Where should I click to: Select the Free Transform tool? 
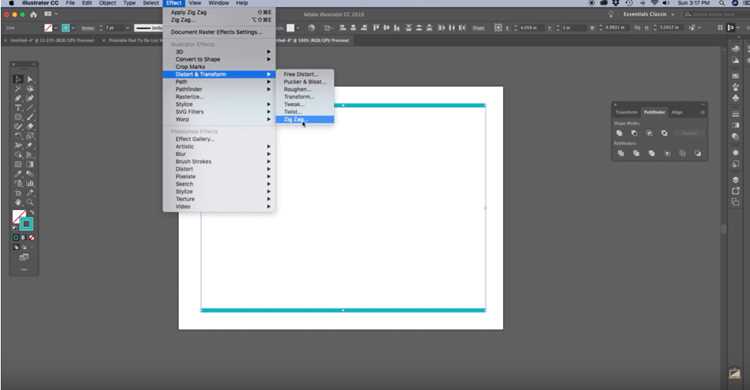[x=30, y=145]
